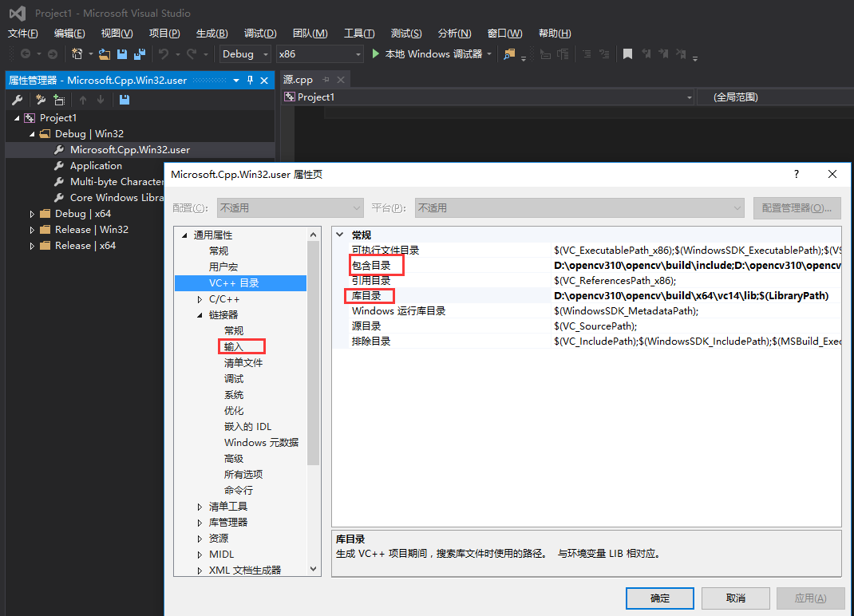Expand the 库管理器 node
854x616 pixels.
200,523
